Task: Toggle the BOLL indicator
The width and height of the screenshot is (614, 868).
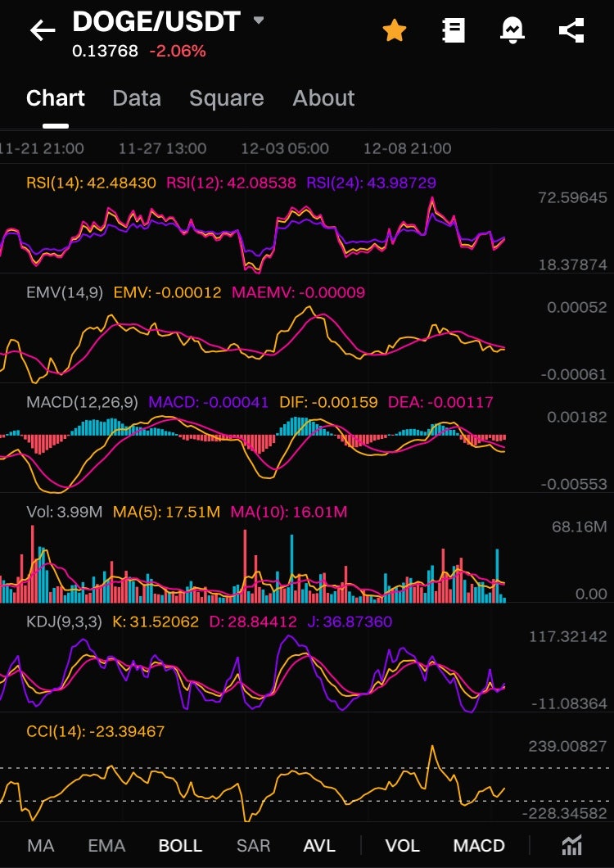Action: pos(180,846)
